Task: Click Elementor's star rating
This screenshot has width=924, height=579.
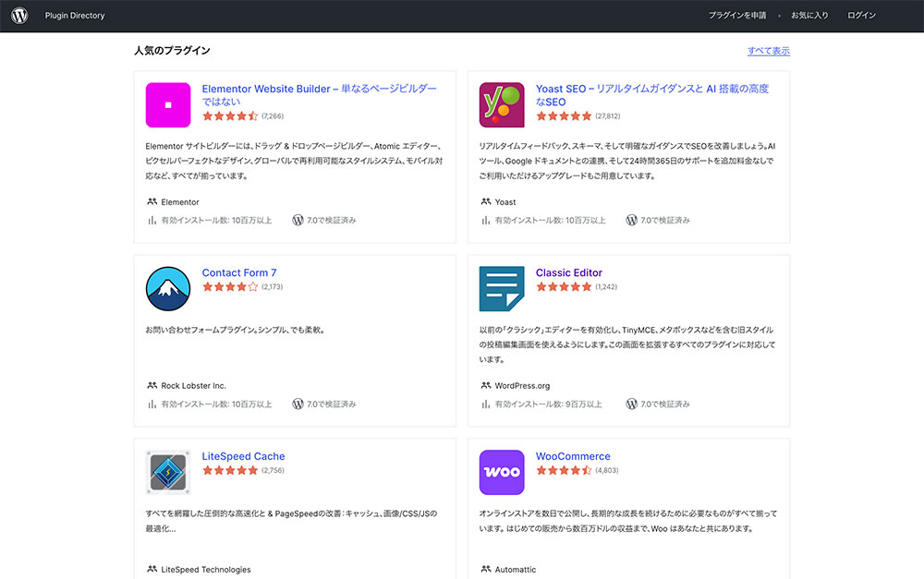Action: (230, 116)
